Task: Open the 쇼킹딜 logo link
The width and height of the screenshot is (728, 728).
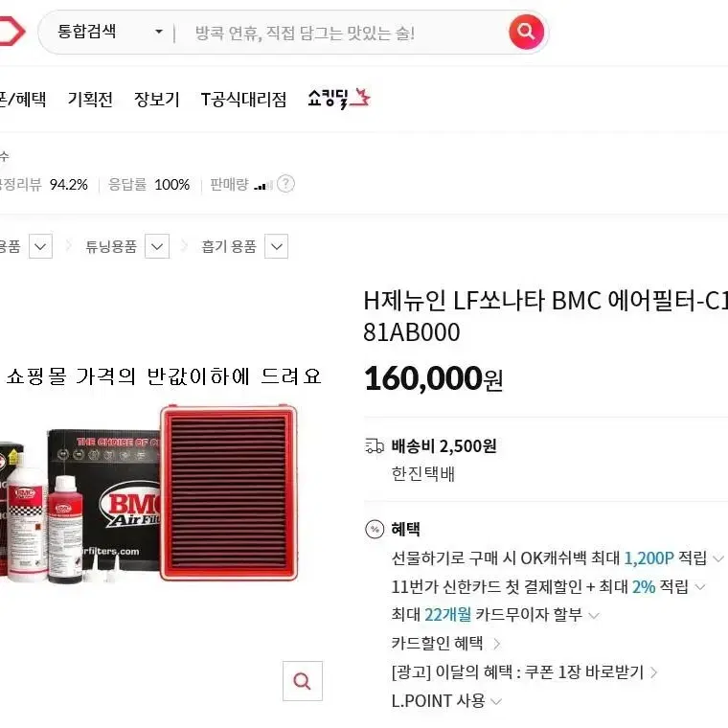Action: point(339,98)
